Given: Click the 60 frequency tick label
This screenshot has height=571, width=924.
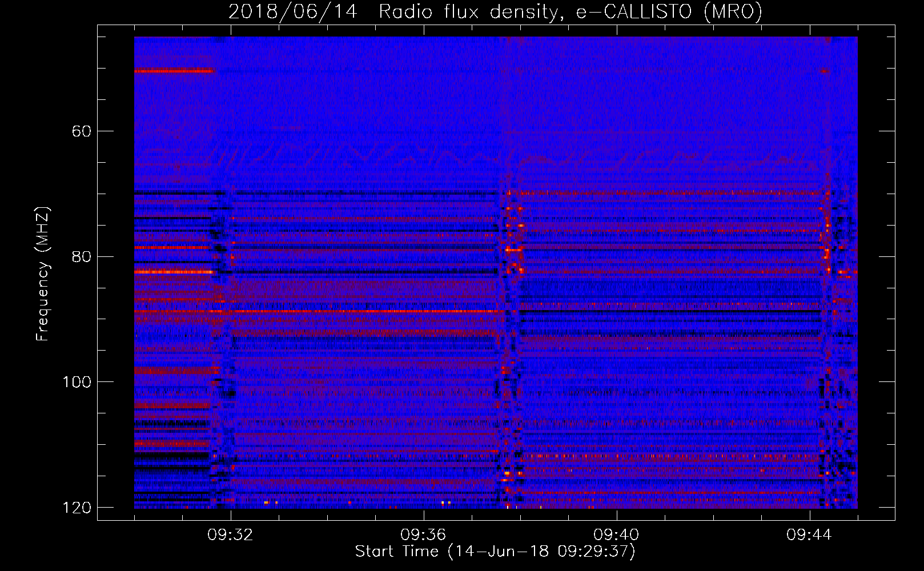Looking at the screenshot, I should pyautogui.click(x=82, y=131).
